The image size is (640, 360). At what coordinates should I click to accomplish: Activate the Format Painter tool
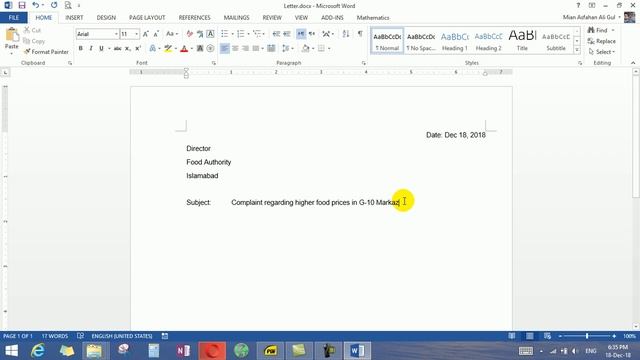[46, 52]
